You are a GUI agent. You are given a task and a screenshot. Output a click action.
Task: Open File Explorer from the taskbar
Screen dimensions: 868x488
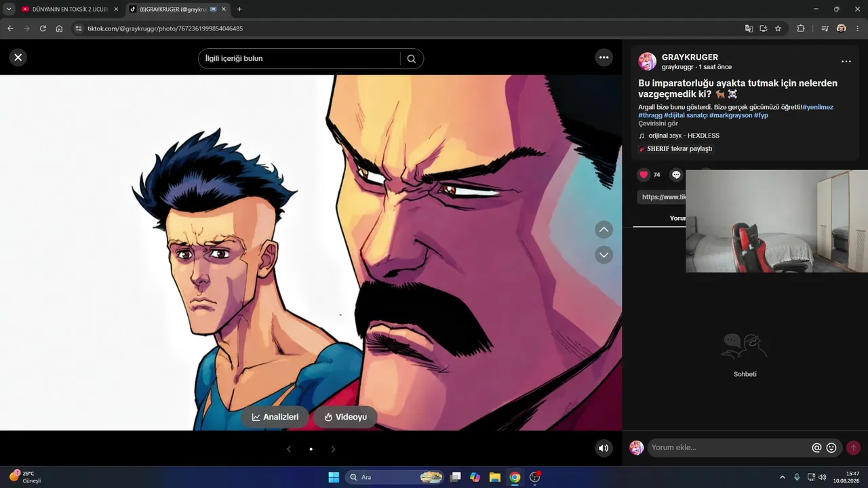coord(495,477)
